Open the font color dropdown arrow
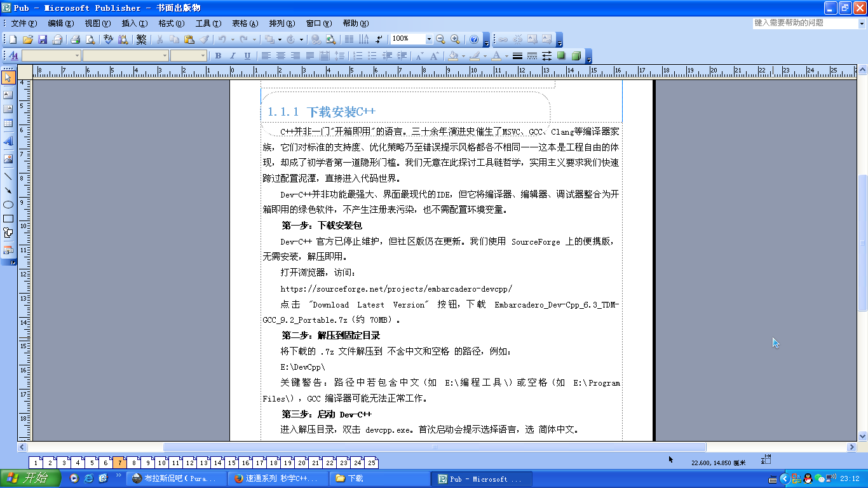The width and height of the screenshot is (868, 488). 506,56
